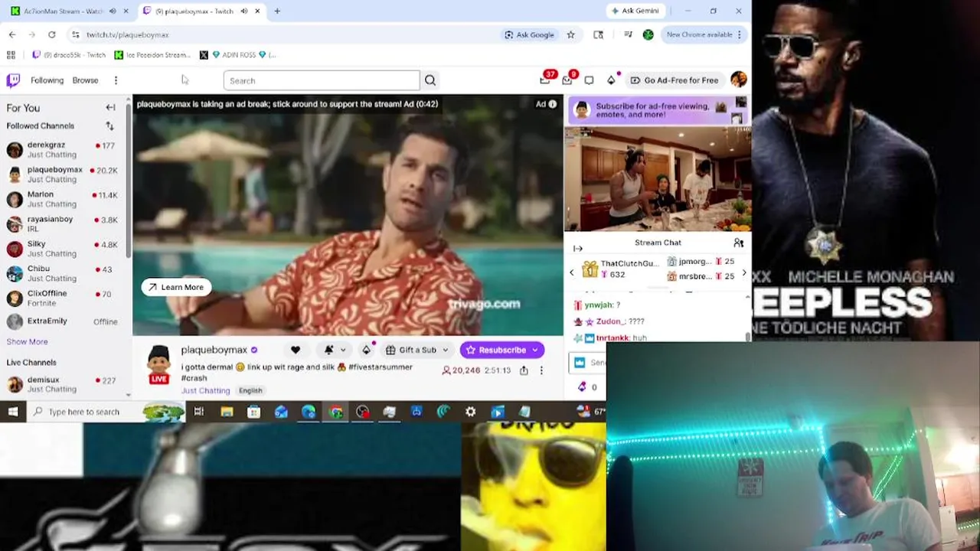Viewport: 980px width, 551px height.
Task: Click the address bar URL
Action: tap(127, 34)
